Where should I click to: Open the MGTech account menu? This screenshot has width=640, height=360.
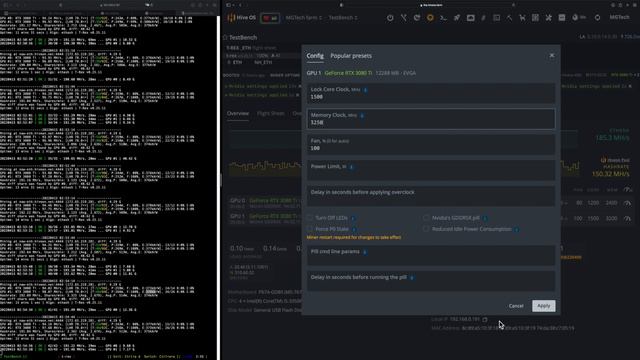(619, 18)
